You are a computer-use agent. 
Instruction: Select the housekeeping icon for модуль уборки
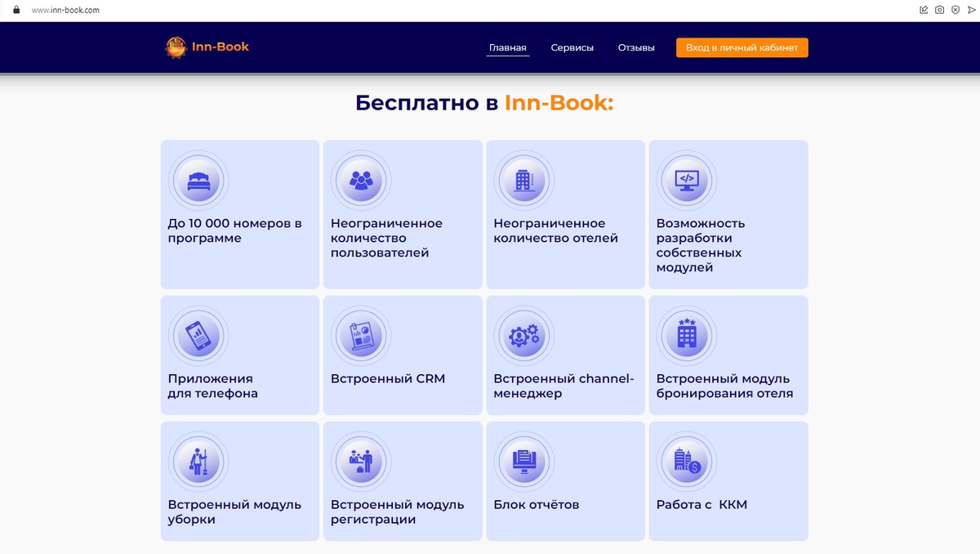coord(198,461)
